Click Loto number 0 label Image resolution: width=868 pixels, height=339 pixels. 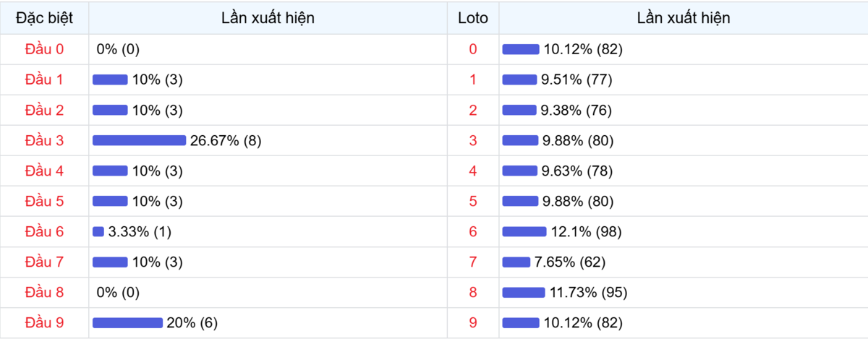473,49
